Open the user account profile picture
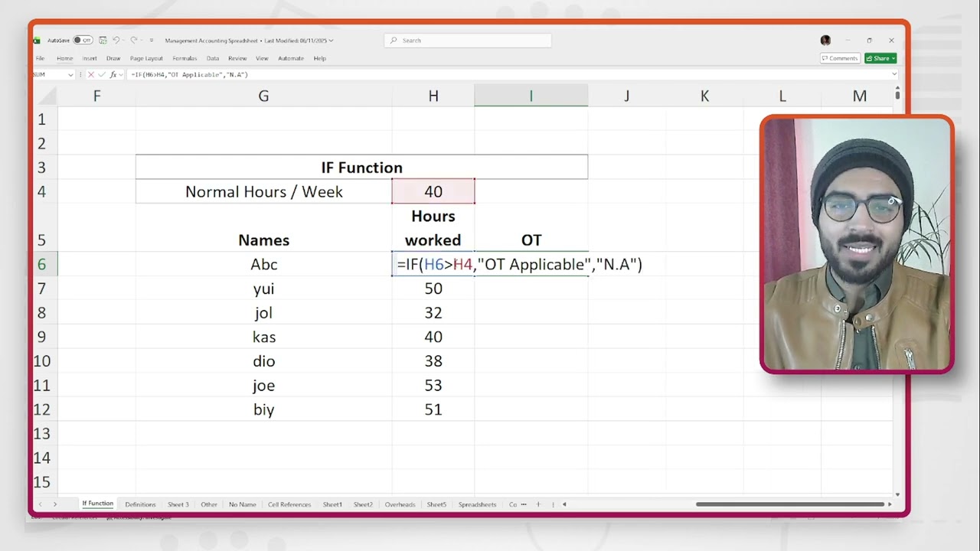 tap(825, 41)
